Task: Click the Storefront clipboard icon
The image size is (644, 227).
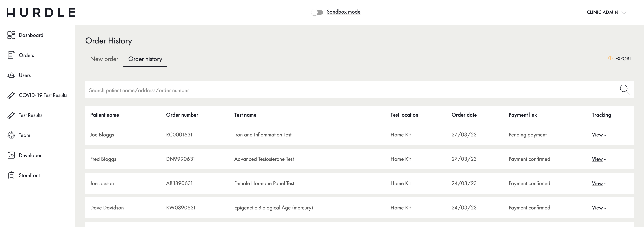Action: coord(11,175)
